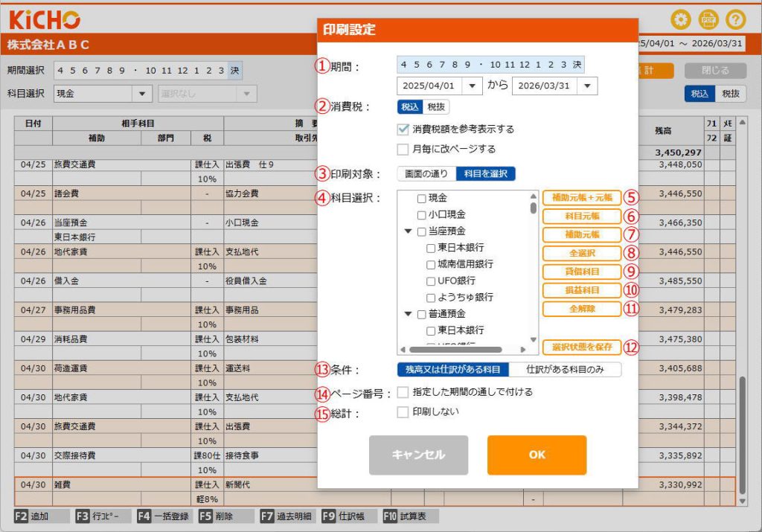Click the F3 行コピー function button
The image size is (762, 532).
103,516
